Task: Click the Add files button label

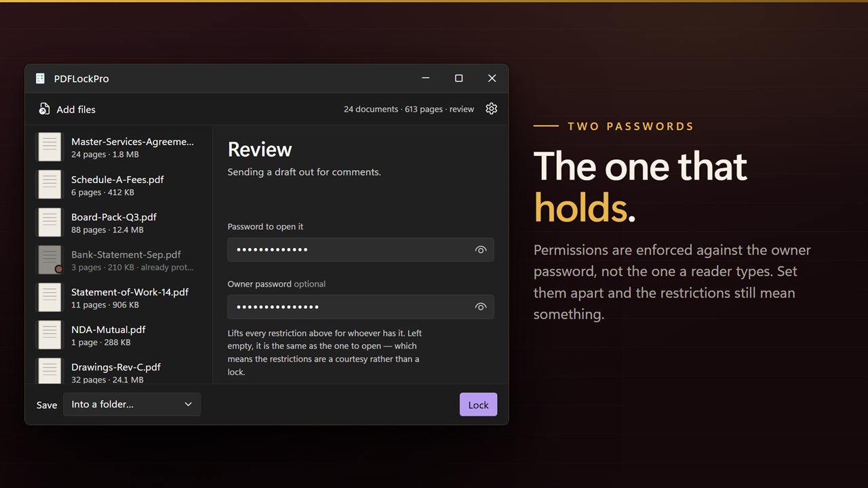Action: click(76, 109)
